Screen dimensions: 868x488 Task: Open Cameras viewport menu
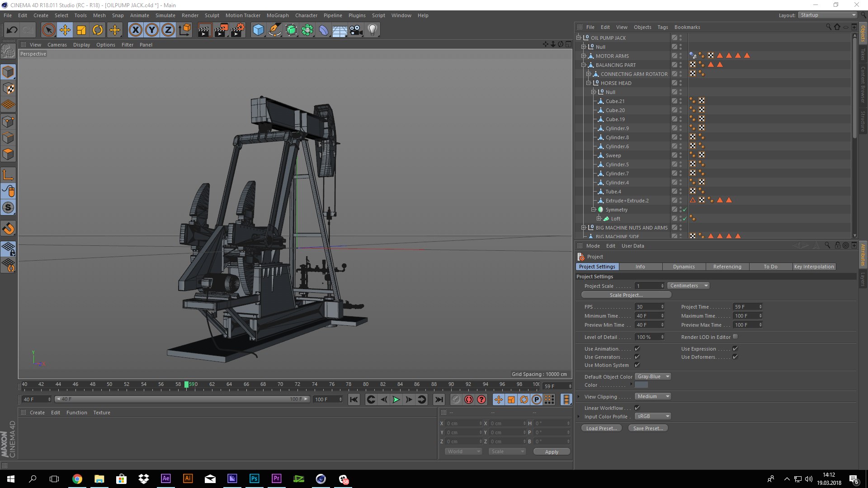(57, 45)
